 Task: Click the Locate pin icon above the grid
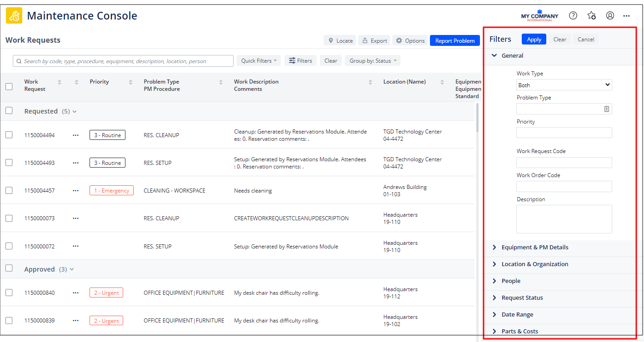point(331,40)
